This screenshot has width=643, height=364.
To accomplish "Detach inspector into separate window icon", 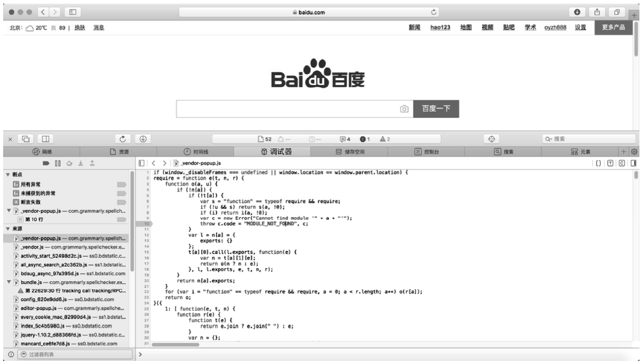I will coord(26,139).
